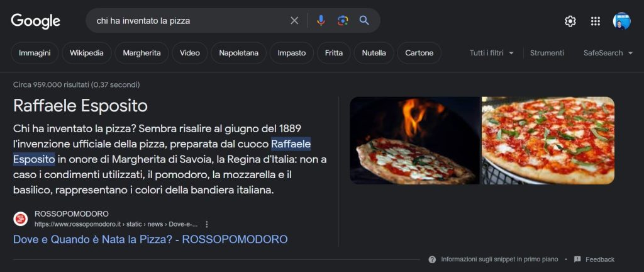Expand the SafeSearch dropdown
The image size is (644, 272).
608,53
